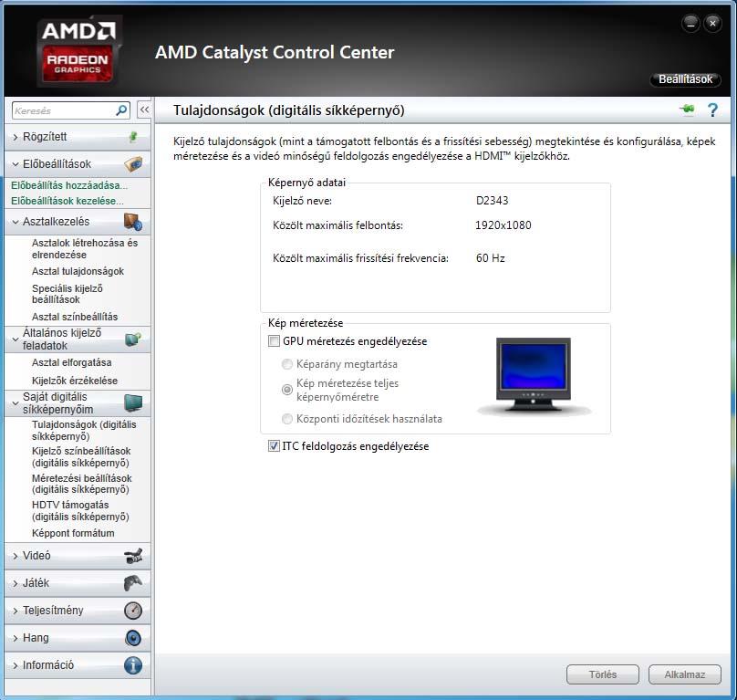Expand the Játék section

(x=16, y=583)
